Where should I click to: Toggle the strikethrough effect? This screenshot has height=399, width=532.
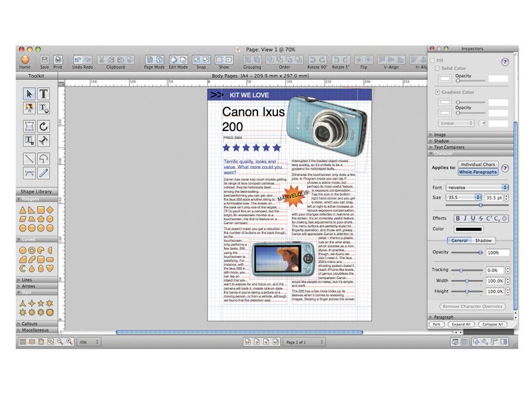pos(481,219)
